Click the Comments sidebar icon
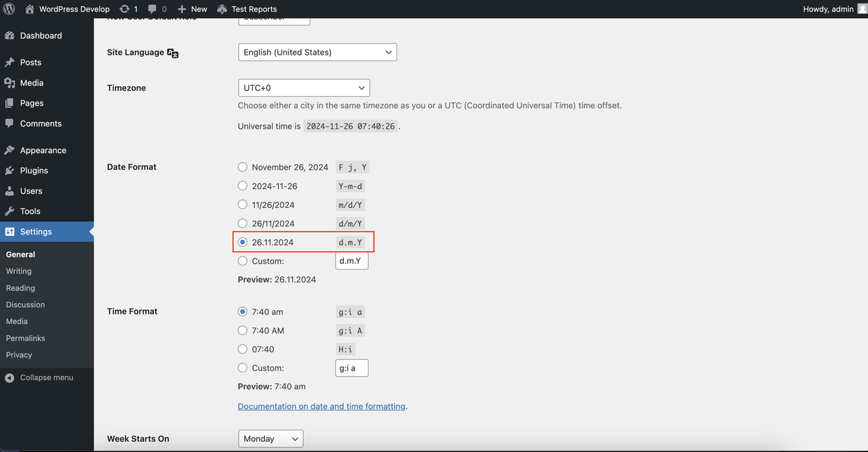868x452 pixels. (9, 123)
